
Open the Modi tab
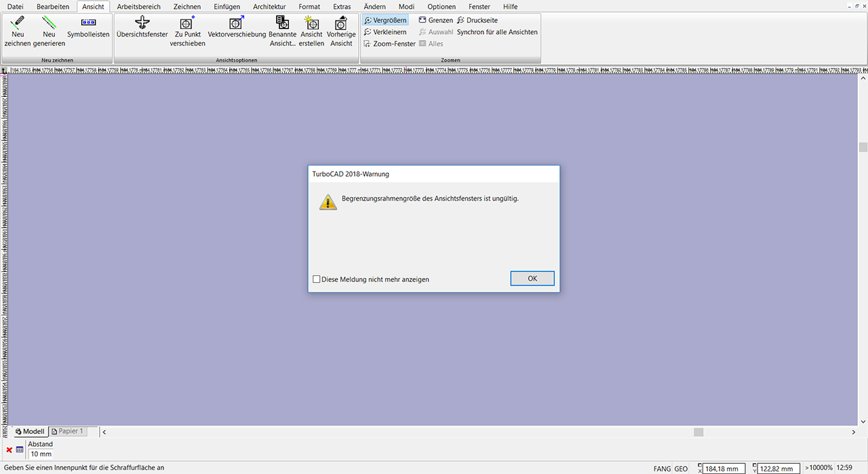coord(406,7)
